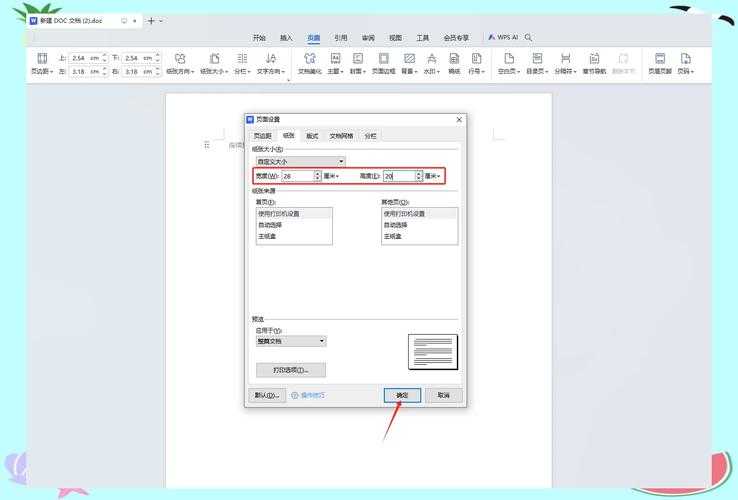Open the unit dropdown beside 高度 field
Viewport: 738px width, 500px height.
(433, 176)
